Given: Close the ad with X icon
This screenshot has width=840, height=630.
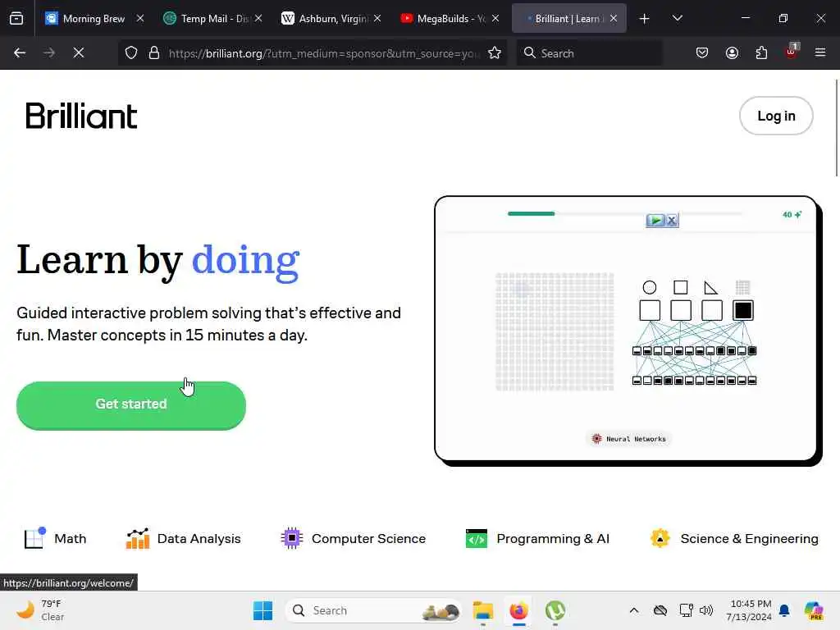Looking at the screenshot, I should point(672,220).
